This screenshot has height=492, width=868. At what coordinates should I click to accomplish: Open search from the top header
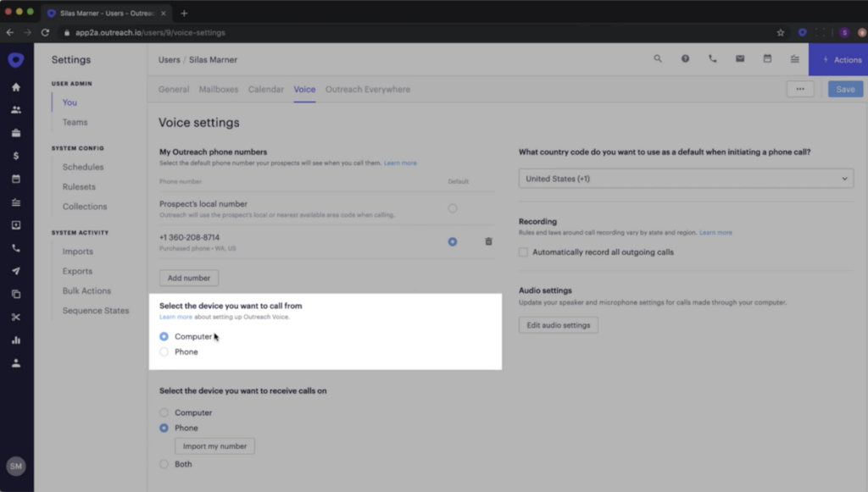658,58
